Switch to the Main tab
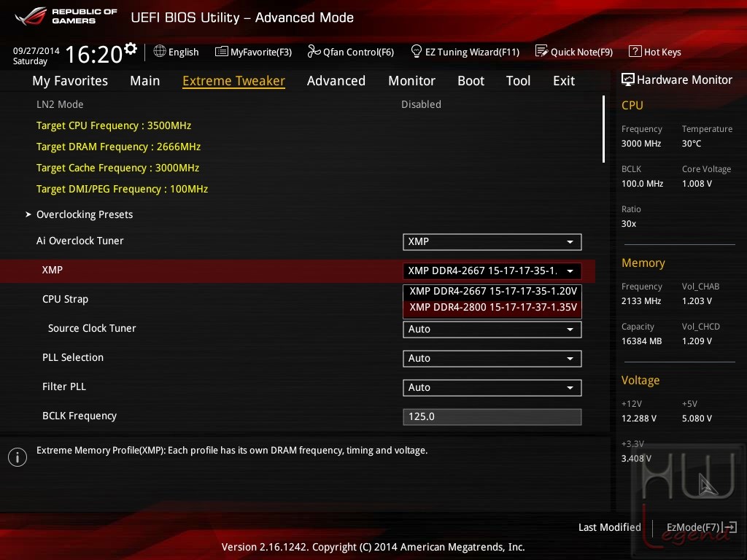 tap(145, 81)
